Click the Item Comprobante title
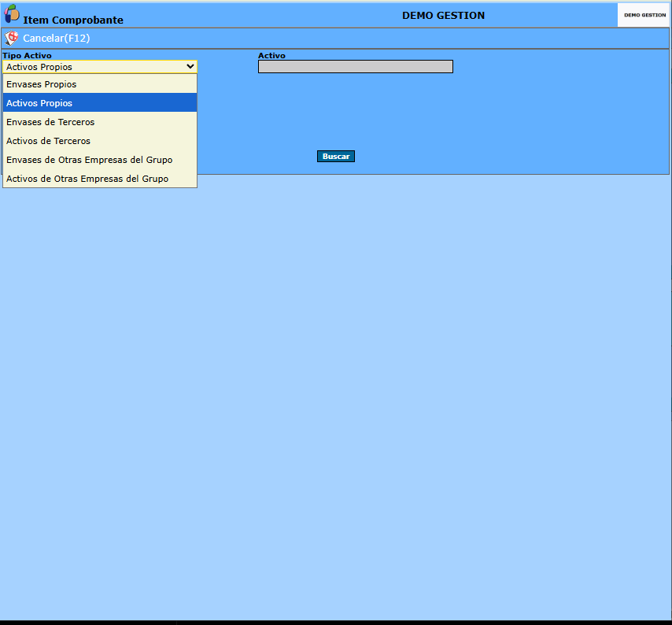672x625 pixels. pos(73,20)
